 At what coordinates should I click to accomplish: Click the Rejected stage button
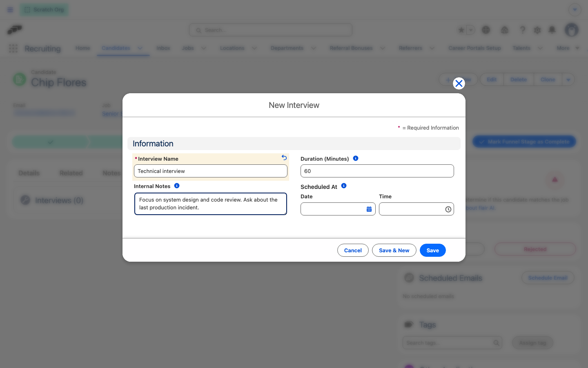pos(535,249)
